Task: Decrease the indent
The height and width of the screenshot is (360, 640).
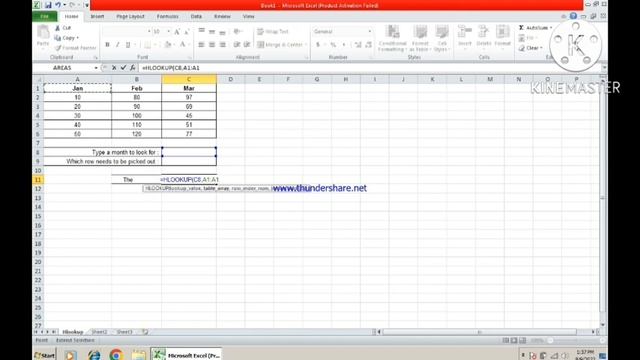Action: point(237,44)
